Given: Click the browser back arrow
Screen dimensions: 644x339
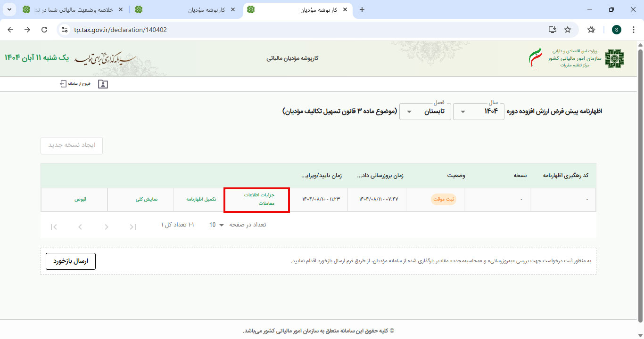Looking at the screenshot, I should pos(11,30).
